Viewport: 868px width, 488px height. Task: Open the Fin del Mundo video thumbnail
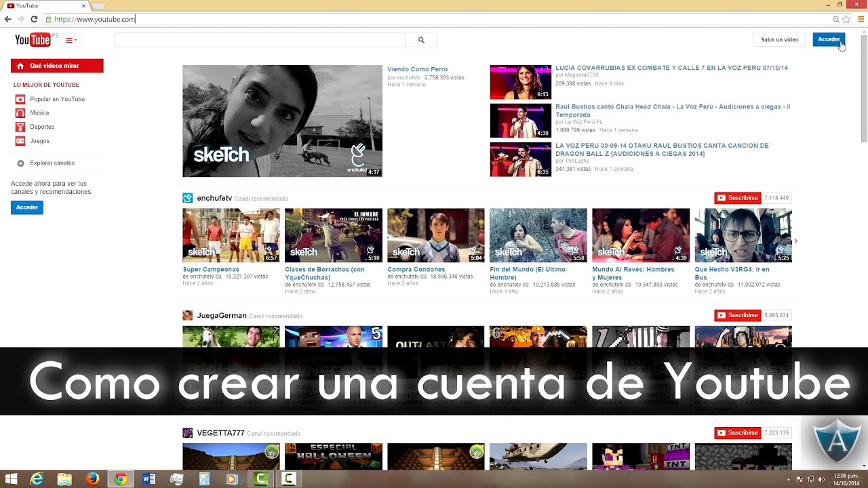coord(538,235)
